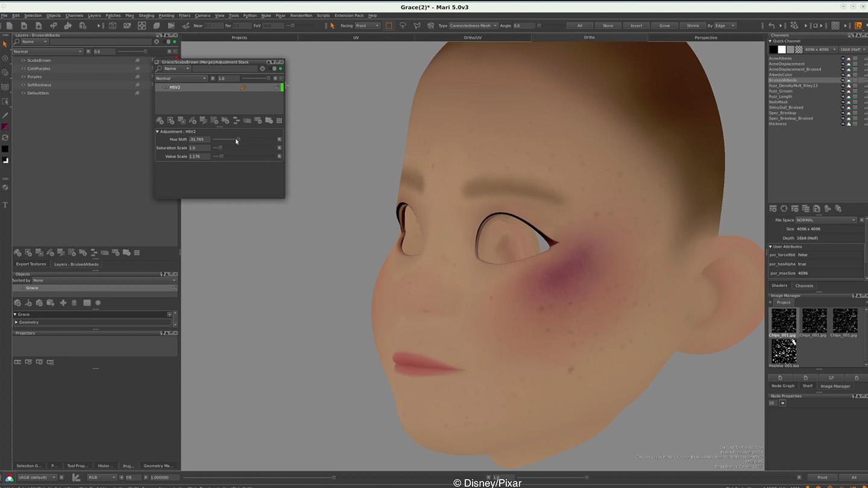Image resolution: width=868 pixels, height=488 pixels.
Task: Open the Patches menu
Action: click(x=112, y=16)
